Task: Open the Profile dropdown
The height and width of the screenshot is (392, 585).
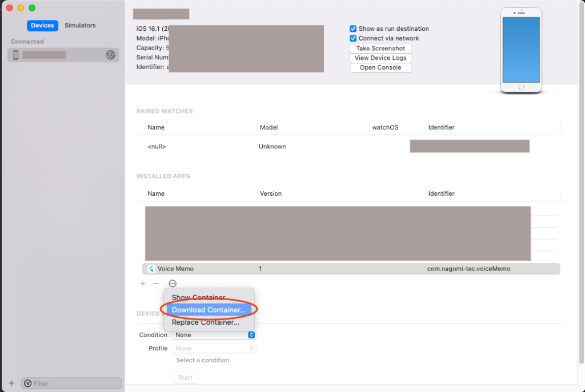Action: tap(214, 348)
